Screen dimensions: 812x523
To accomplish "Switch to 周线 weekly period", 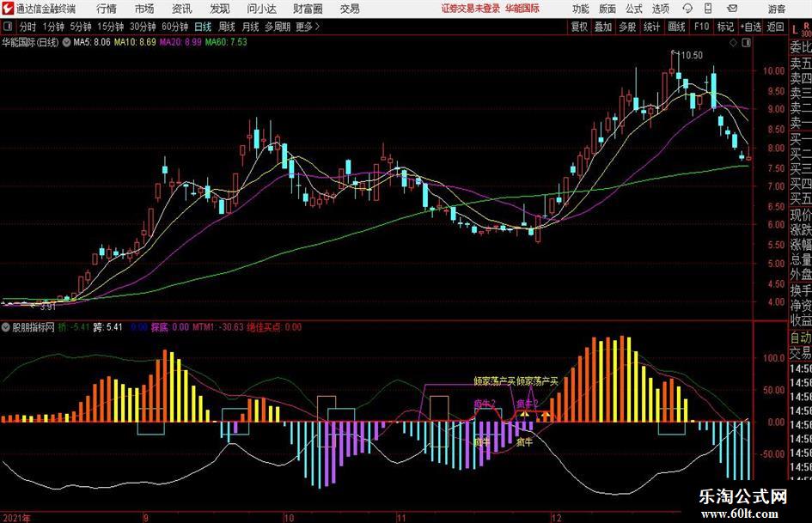I will click(x=227, y=27).
